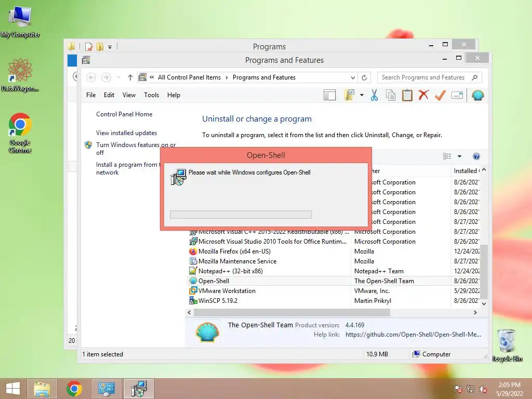This screenshot has width=532, height=399.
Task: Open quick access toolbar dropdown in Programs window
Action: coord(110,47)
